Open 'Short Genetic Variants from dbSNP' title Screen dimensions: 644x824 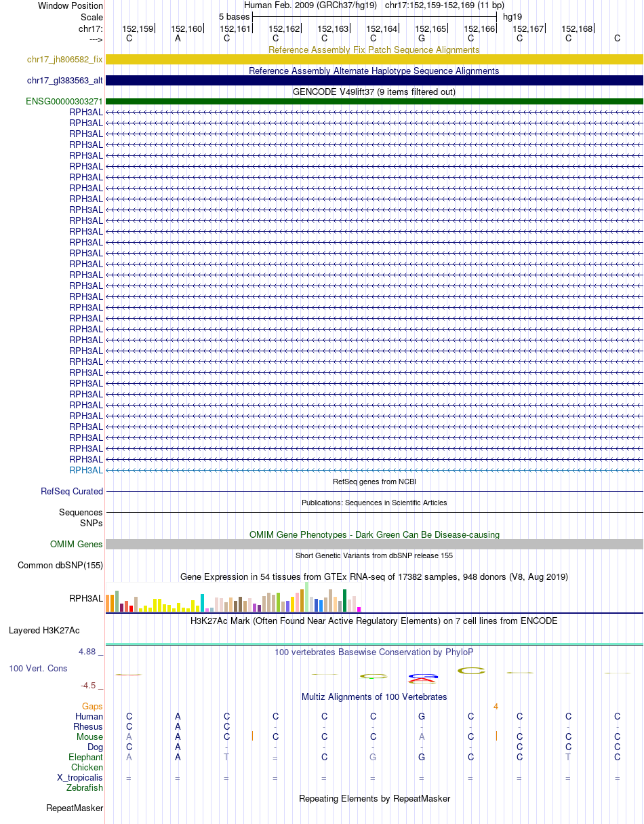point(374,555)
